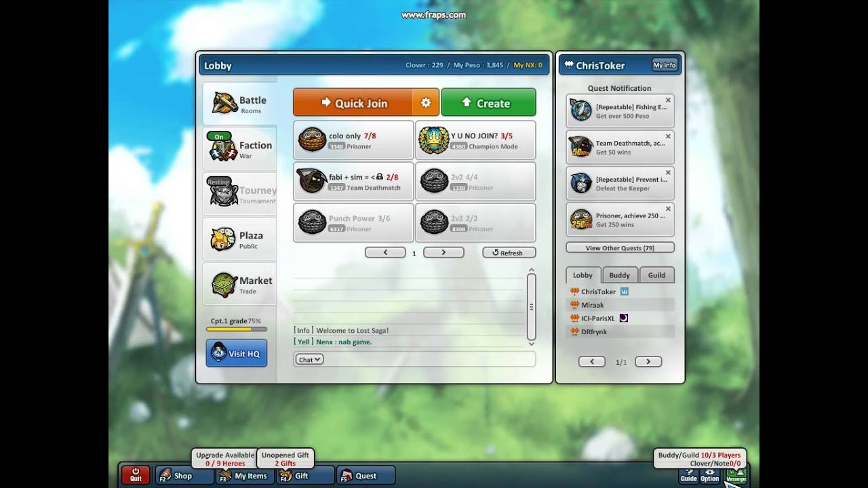
Task: Select player ChrisToker in lobby list
Action: [x=620, y=291]
